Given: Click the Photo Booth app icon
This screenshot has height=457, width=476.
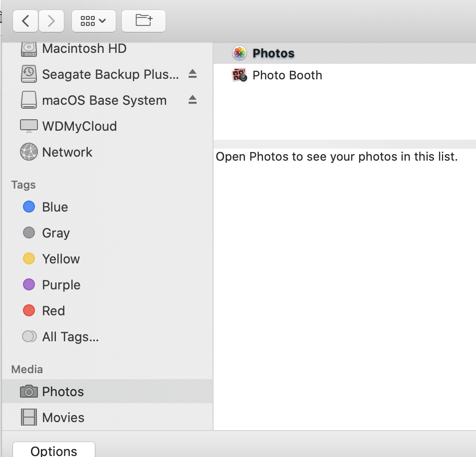Looking at the screenshot, I should 239,75.
